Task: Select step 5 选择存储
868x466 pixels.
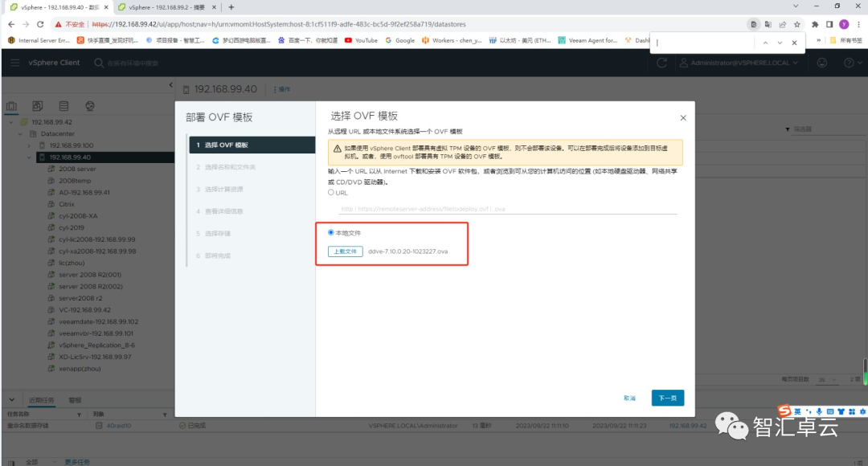Action: pyautogui.click(x=213, y=234)
